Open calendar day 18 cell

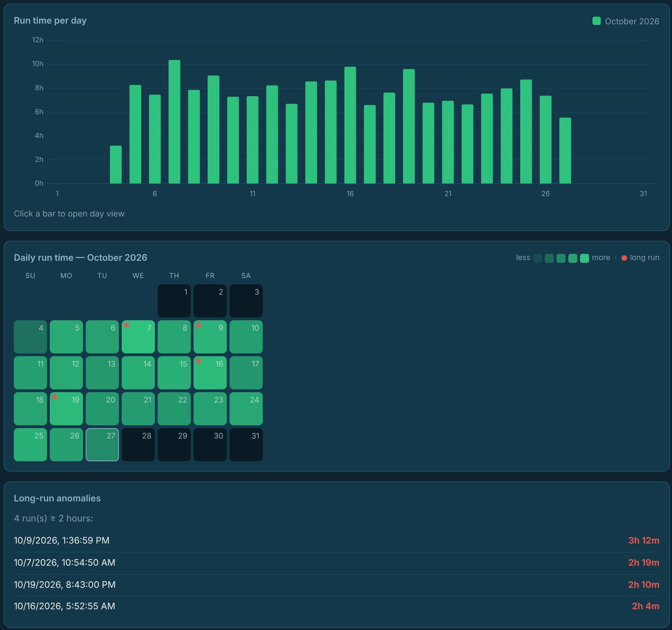coord(30,409)
